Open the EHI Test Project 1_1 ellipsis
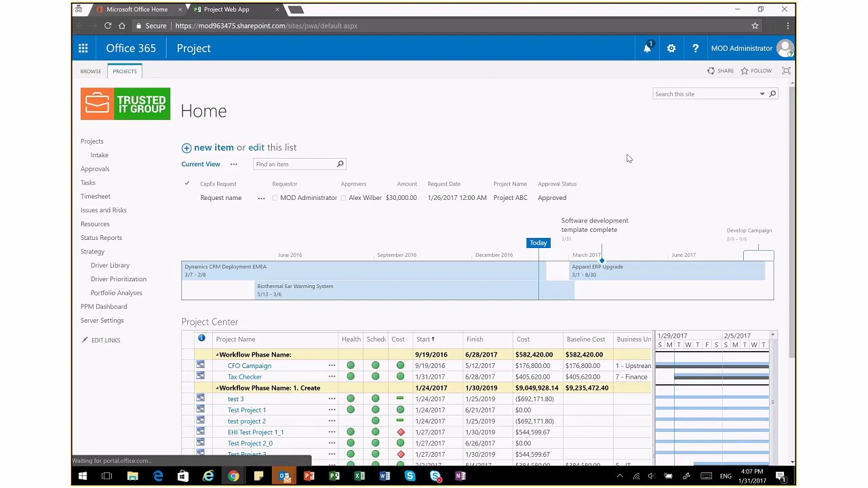Screen dimensions: 868x488 point(332,432)
